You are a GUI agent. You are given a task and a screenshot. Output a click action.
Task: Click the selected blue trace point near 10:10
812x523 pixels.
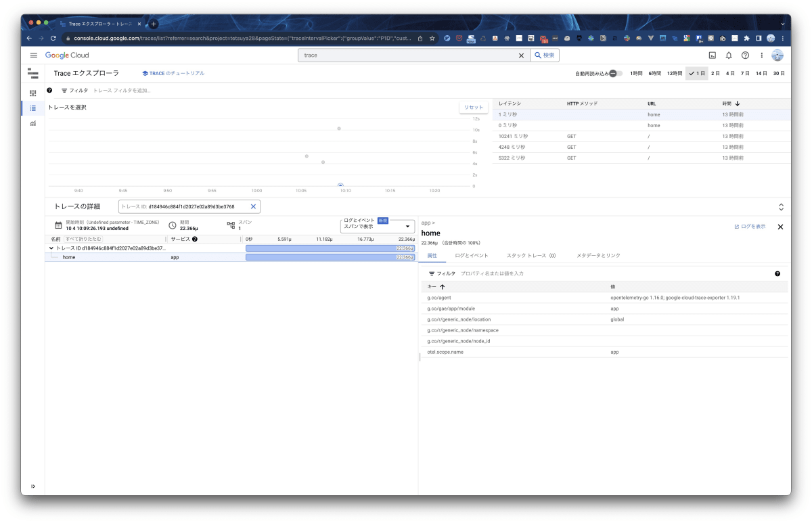pos(340,185)
